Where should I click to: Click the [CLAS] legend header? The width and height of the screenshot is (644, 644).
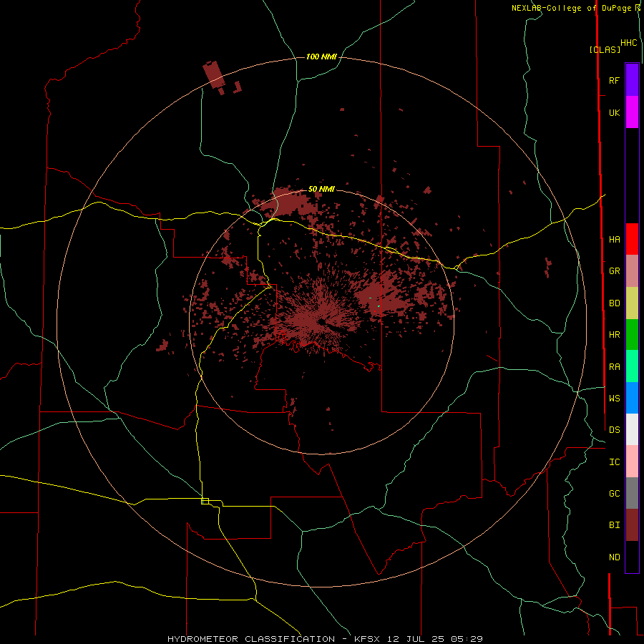605,49
